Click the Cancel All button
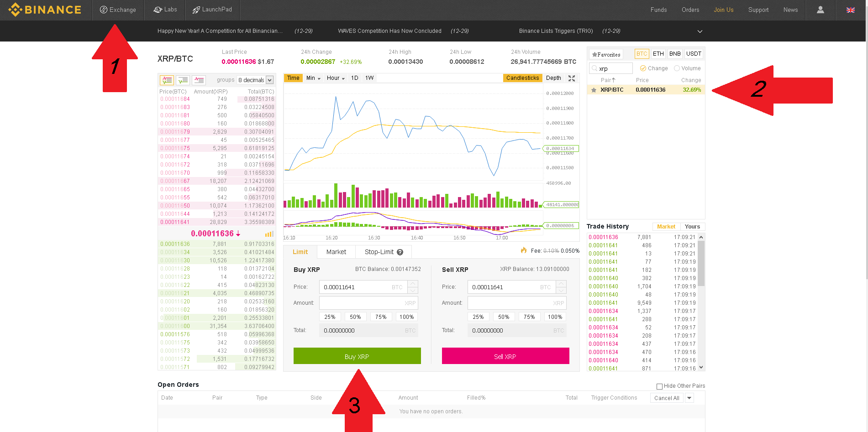The width and height of the screenshot is (868, 432). pos(667,398)
